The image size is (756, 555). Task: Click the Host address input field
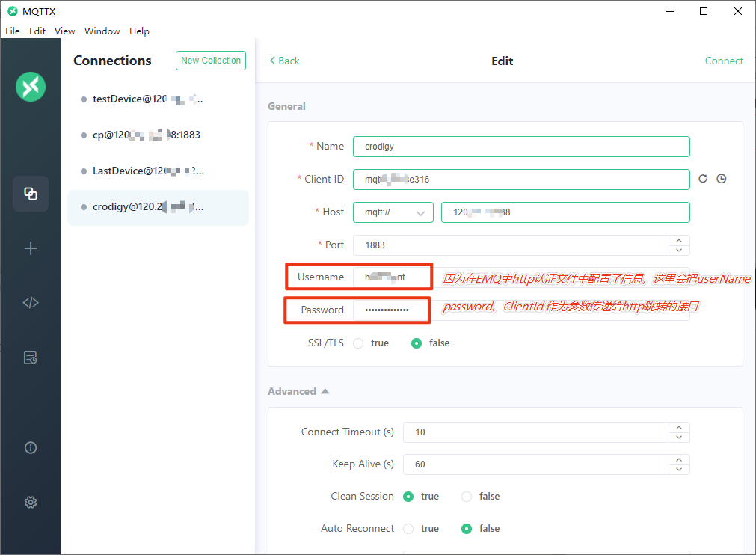click(x=565, y=212)
